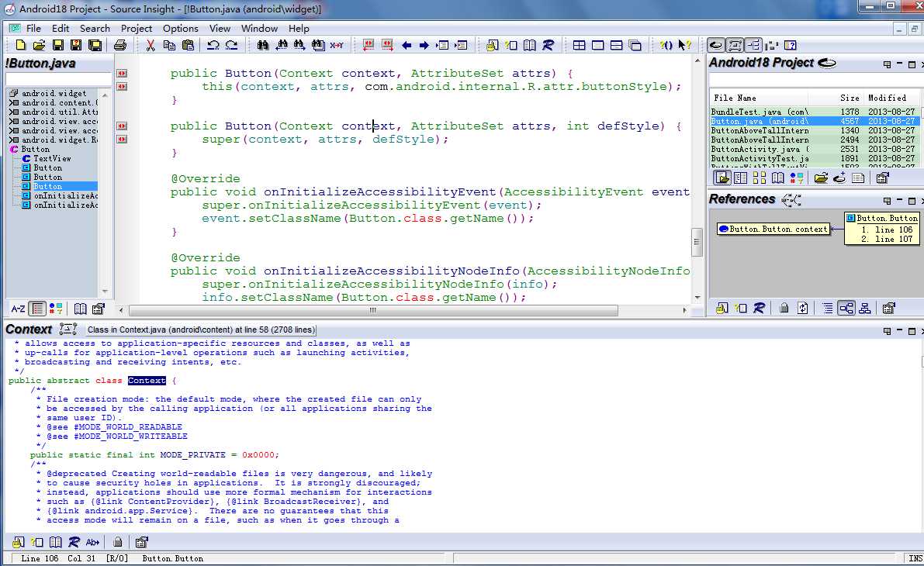924x566 pixels.
Task: Save the current file via the floppy icon
Action: (x=57, y=45)
